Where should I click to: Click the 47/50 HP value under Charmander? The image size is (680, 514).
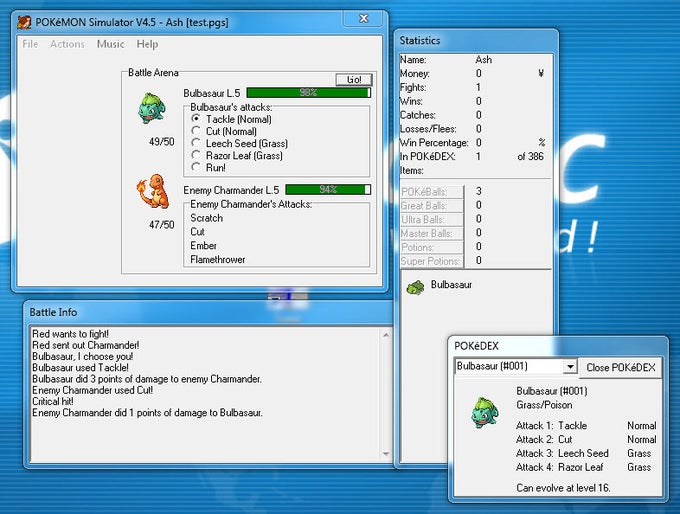pos(161,225)
